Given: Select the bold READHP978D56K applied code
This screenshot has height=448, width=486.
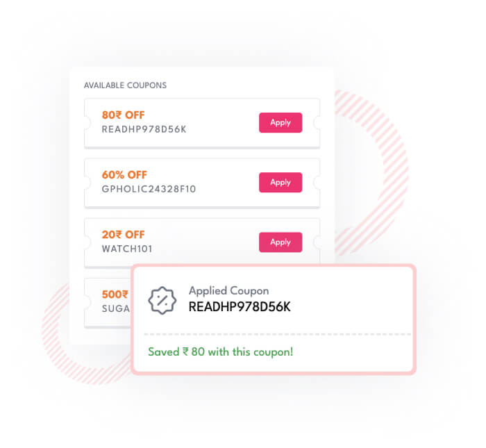Looking at the screenshot, I should click(x=240, y=307).
